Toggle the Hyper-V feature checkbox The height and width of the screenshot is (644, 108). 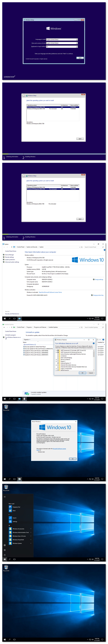[58, 361]
